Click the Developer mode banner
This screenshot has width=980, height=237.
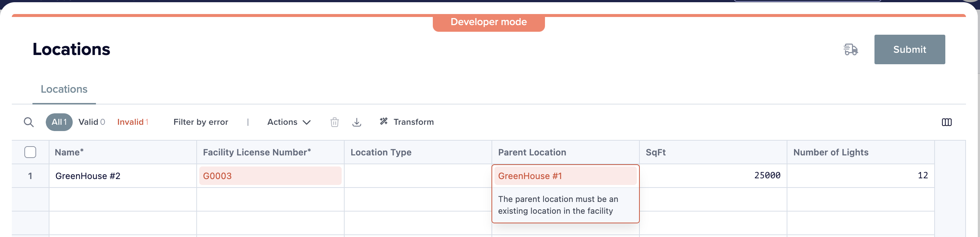489,22
